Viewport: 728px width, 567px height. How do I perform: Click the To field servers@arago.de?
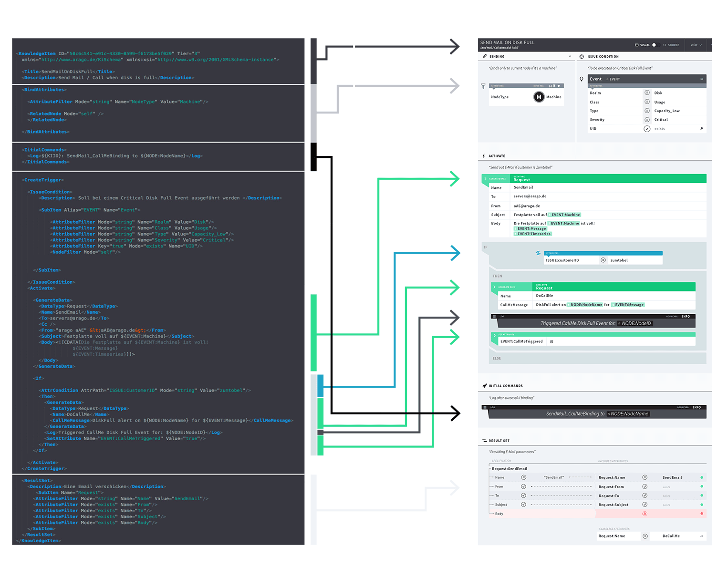(x=530, y=196)
